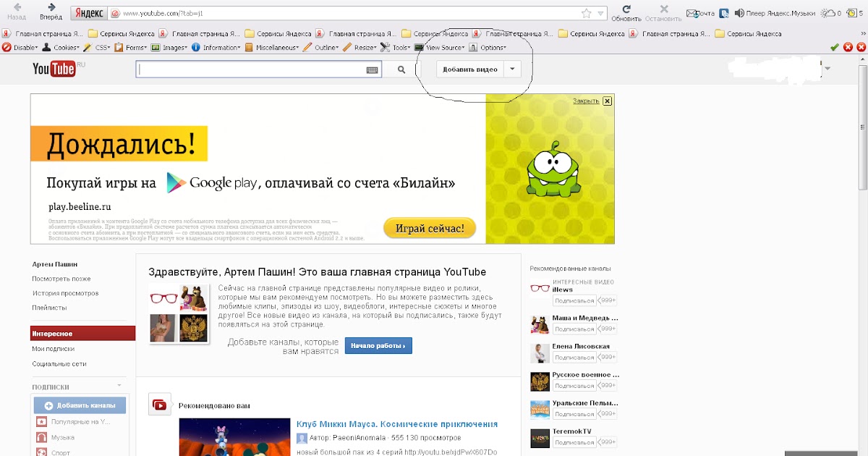This screenshot has height=456, width=868.
Task: Select the Интересное sidebar tab
Action: (x=82, y=333)
